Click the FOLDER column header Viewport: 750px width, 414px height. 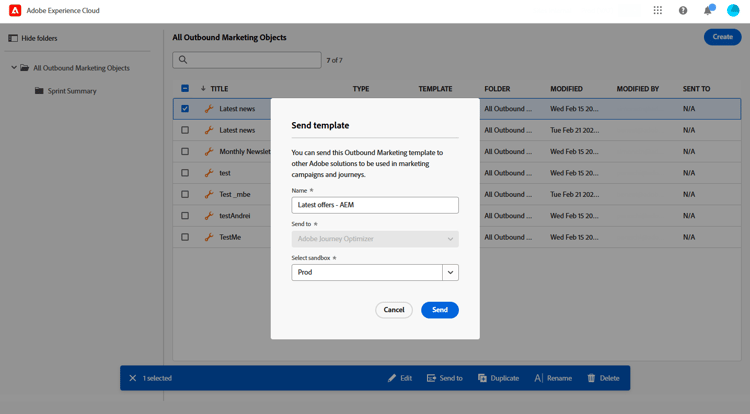pos(497,88)
